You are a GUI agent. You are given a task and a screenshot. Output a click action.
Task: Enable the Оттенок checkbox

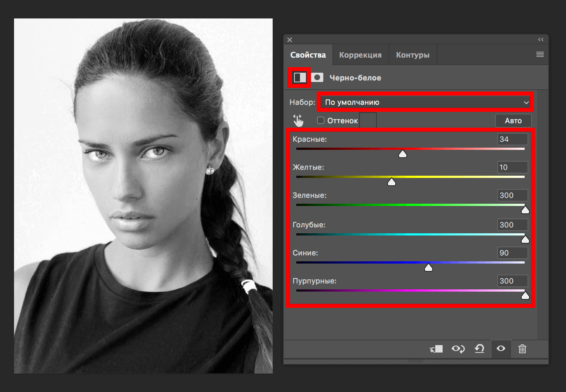tap(321, 120)
